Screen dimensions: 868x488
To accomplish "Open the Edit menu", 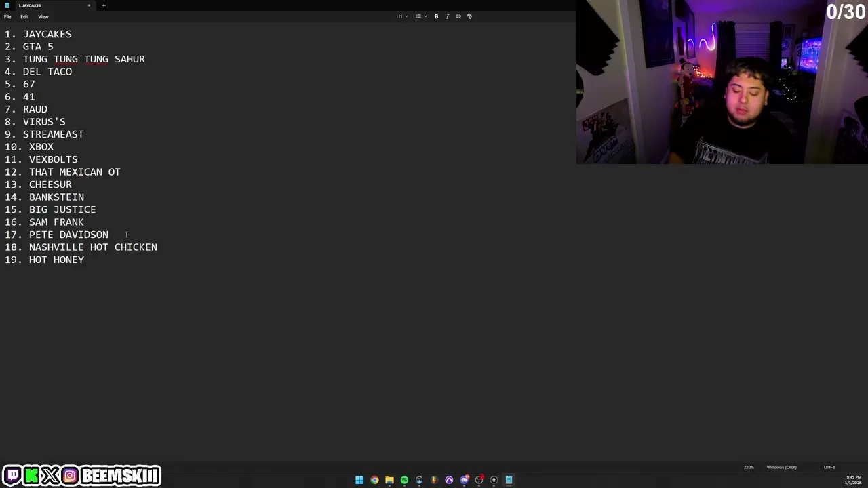I will pos(24,16).
